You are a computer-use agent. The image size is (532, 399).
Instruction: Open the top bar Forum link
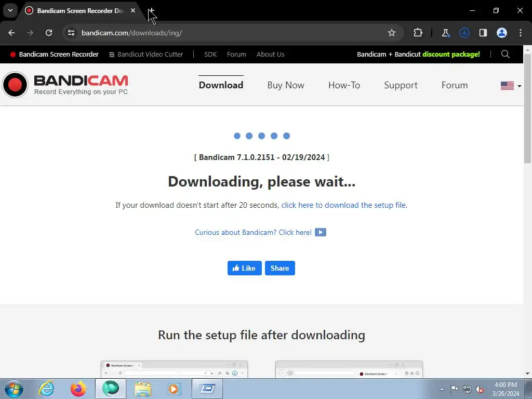tap(236, 54)
